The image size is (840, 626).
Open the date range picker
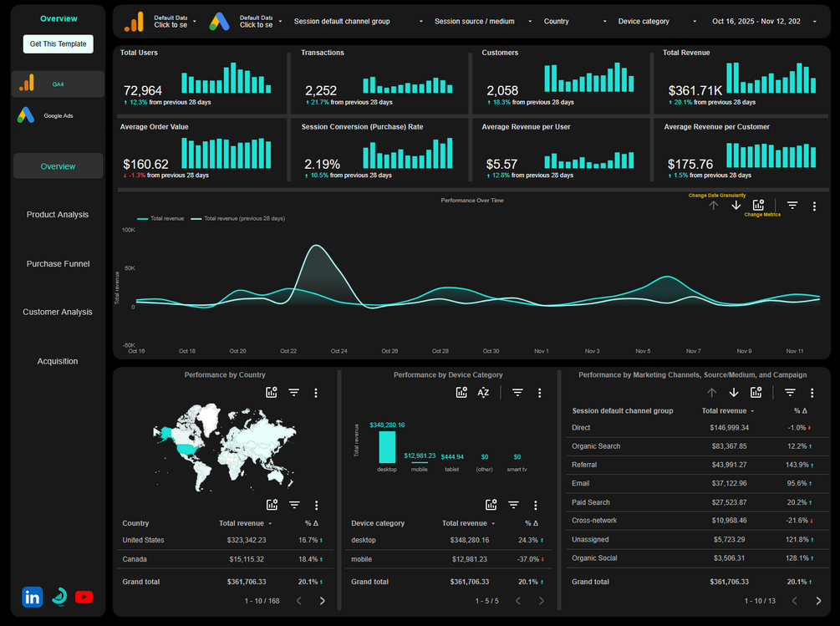(x=763, y=22)
